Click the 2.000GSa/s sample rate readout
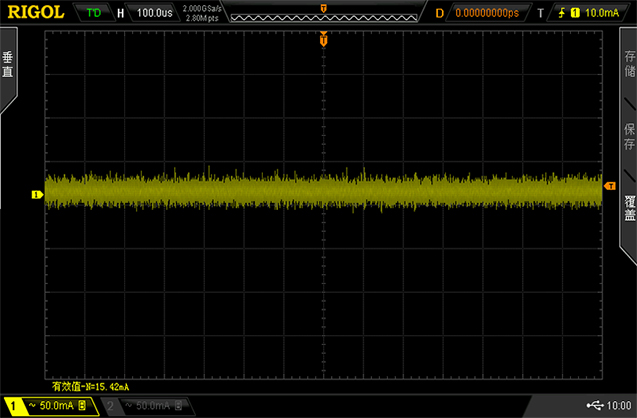This screenshot has height=418, width=637. click(202, 9)
